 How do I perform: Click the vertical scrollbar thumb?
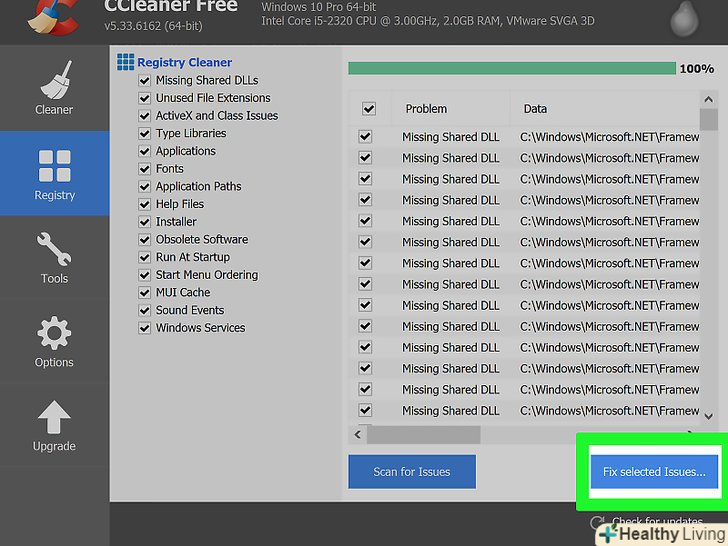(708, 120)
